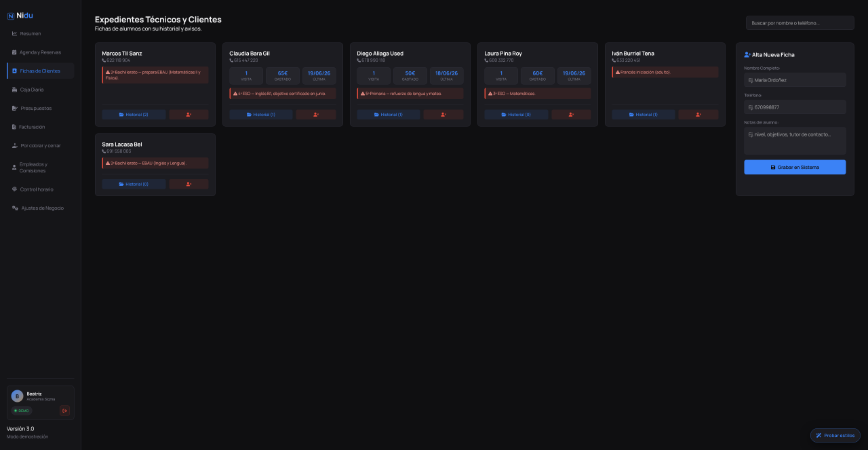Go to Ajustes de Negocio
The image size is (868, 450).
click(41, 208)
